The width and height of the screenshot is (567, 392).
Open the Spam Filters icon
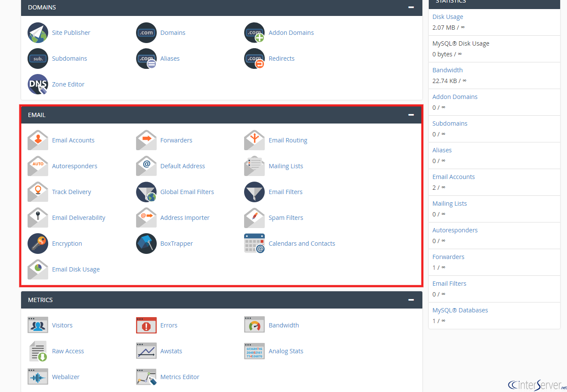click(x=254, y=218)
